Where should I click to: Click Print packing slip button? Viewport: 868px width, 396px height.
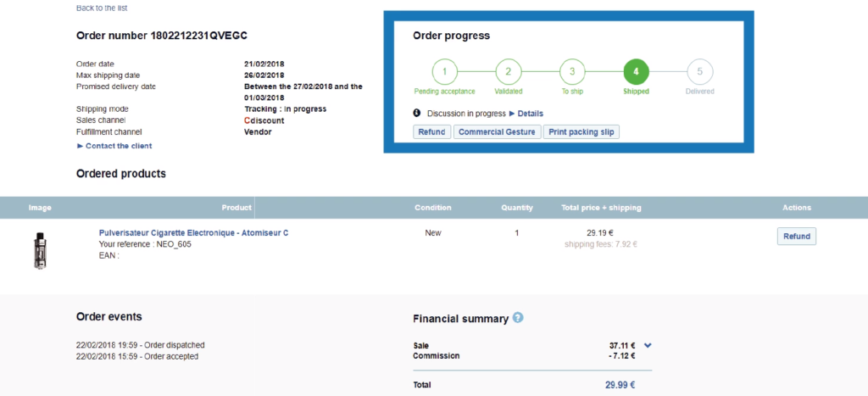pyautogui.click(x=581, y=132)
